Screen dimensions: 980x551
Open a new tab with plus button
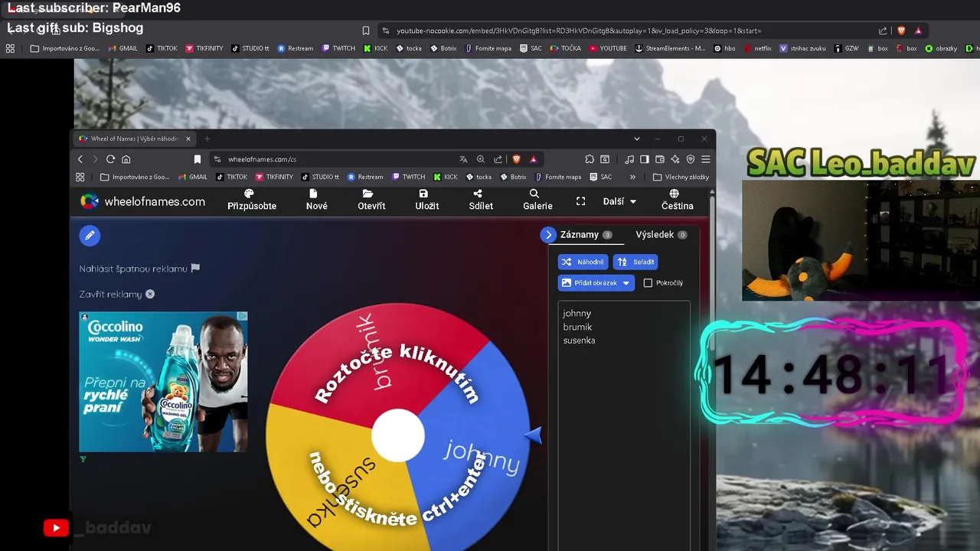[x=207, y=139]
